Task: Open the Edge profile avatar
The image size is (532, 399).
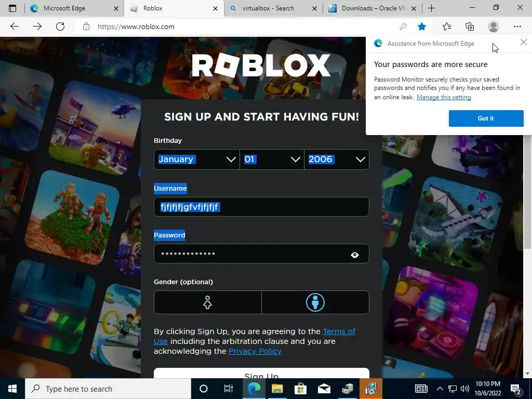Action: coord(494,26)
